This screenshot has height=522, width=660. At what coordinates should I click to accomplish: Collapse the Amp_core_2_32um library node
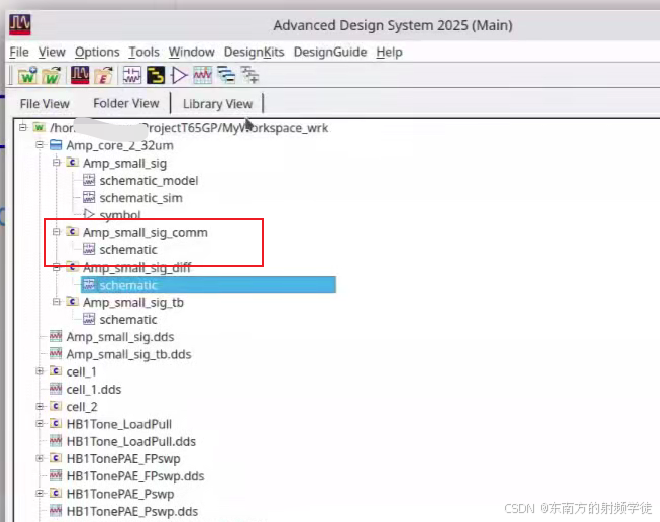click(40, 145)
